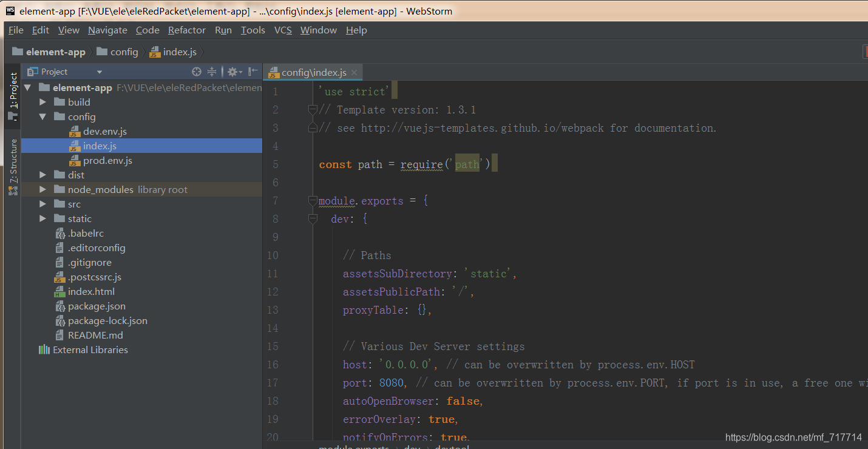Screen dimensions: 868x449
Task: Select the static folder row
Action: (142, 218)
